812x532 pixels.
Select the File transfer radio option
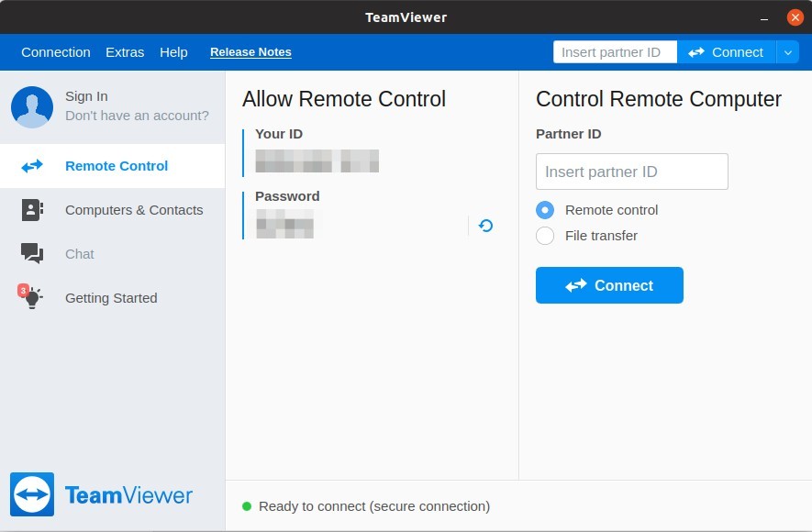[x=545, y=236]
